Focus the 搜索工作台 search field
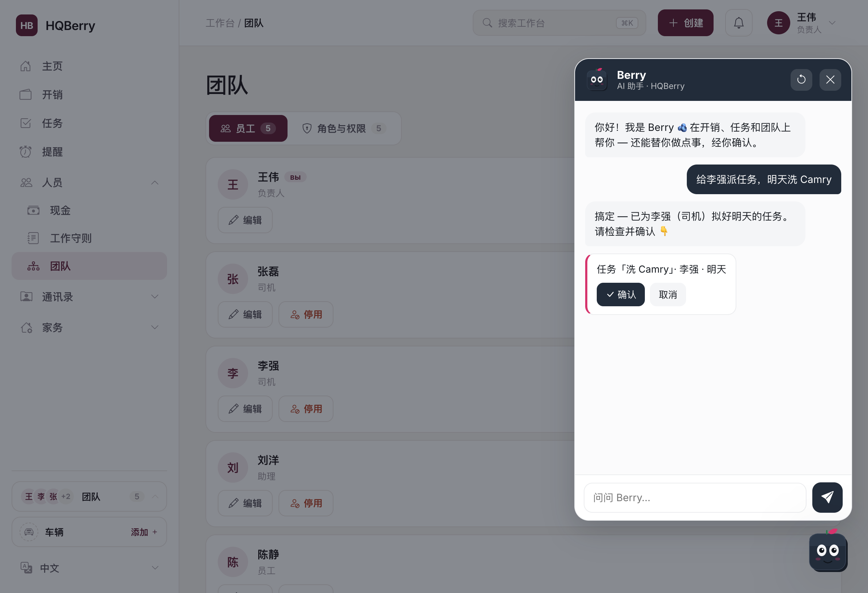The image size is (868, 593). [559, 23]
